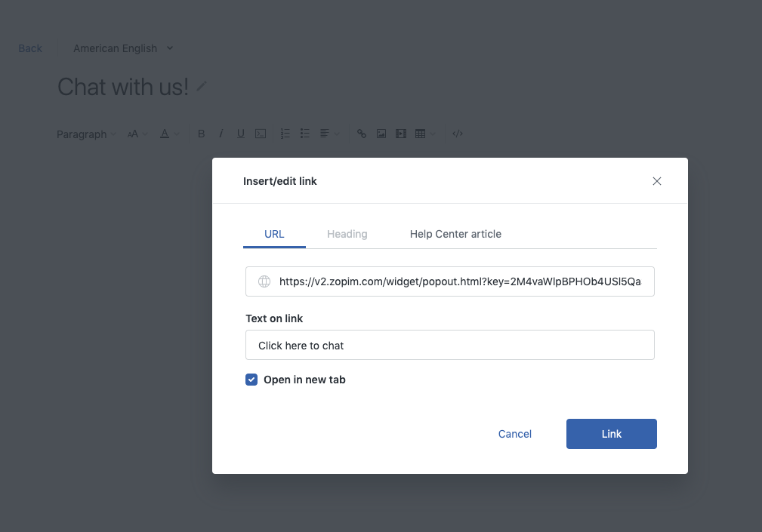Cancel the insert link dialog
Viewport: 762px width, 532px height.
[515, 434]
